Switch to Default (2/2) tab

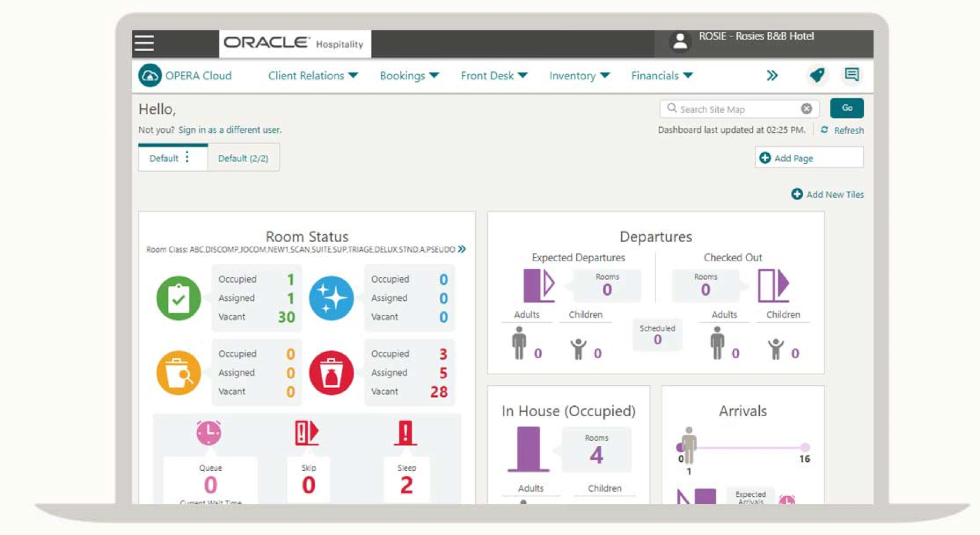243,158
